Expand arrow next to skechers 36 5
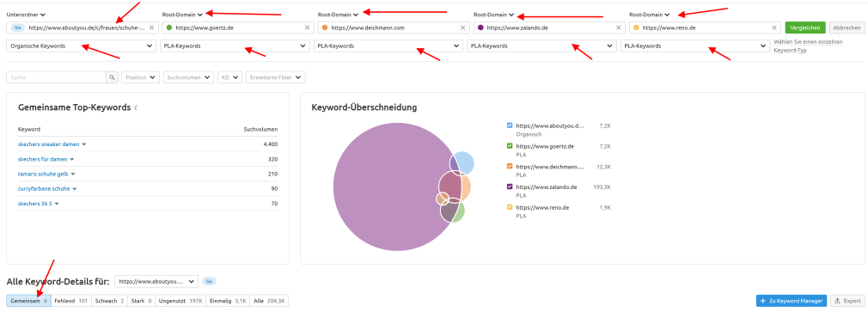This screenshot has height=312, width=868. 57,204
